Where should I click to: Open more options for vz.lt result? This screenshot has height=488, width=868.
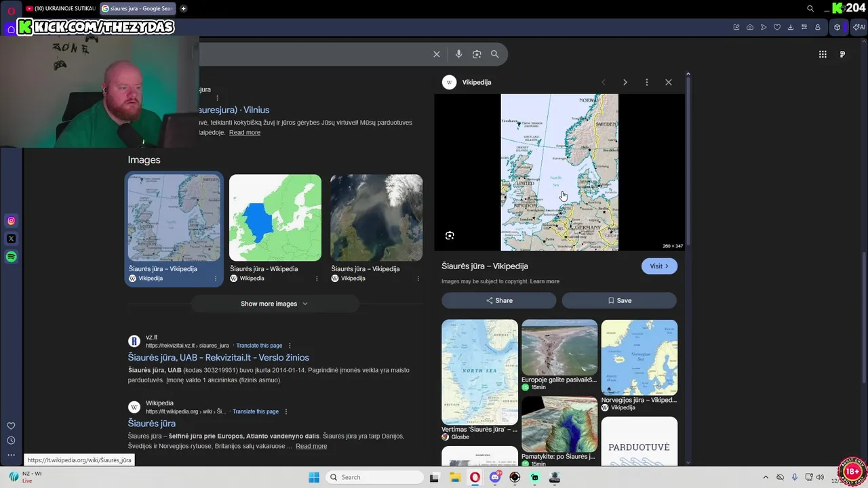[290, 346]
